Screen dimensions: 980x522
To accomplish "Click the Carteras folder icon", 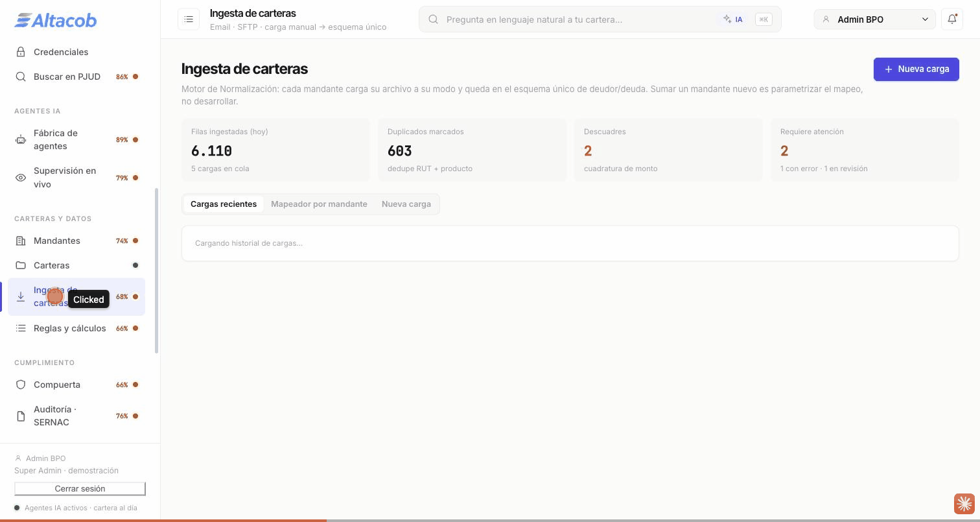I will pos(21,265).
